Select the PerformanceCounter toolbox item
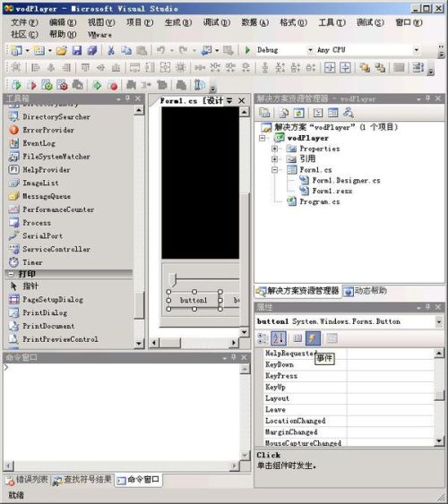 pyautogui.click(x=52, y=209)
